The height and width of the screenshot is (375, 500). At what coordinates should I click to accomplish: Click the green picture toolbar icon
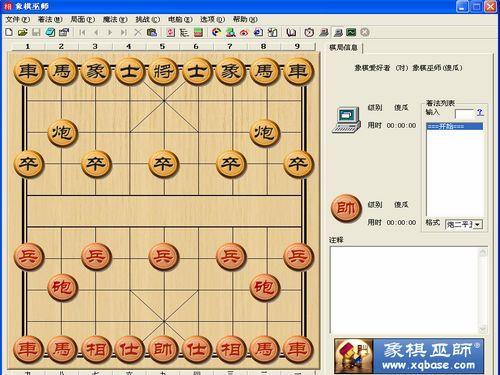(x=351, y=32)
